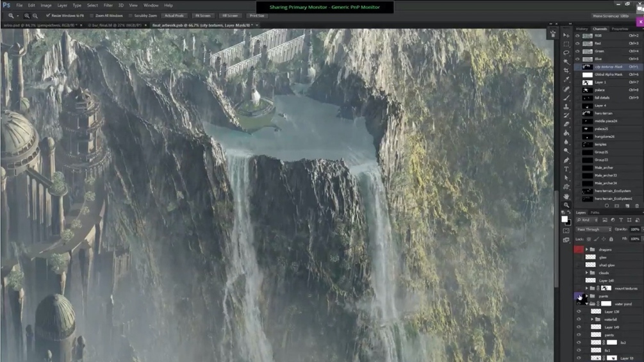Expand the mount textures group
The height and width of the screenshot is (362, 644).
[x=587, y=288]
